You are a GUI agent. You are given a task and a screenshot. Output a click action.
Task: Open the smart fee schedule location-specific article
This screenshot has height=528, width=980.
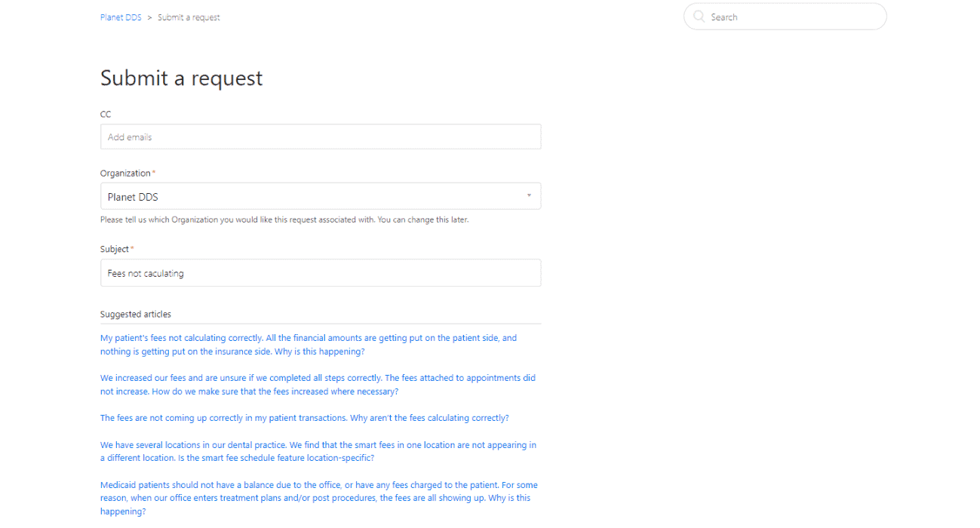click(317, 451)
